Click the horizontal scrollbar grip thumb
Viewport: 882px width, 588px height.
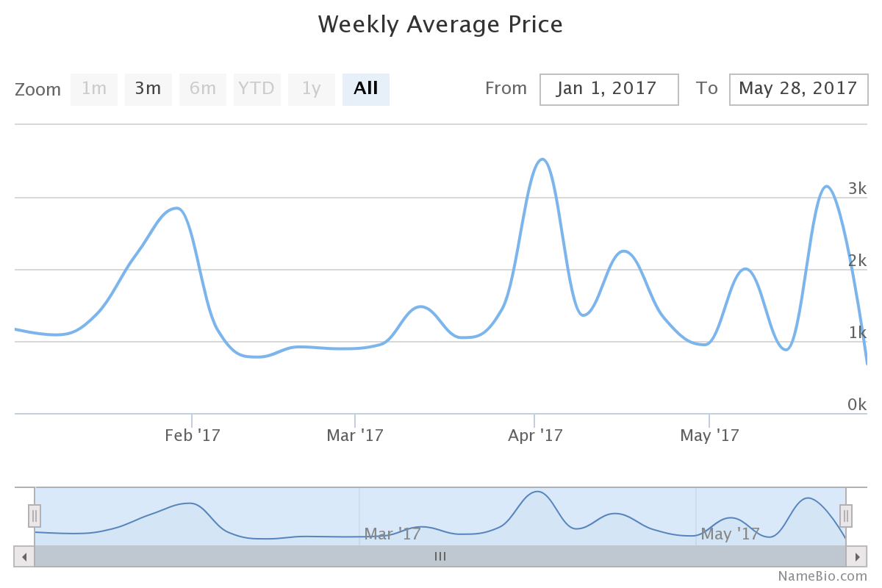440,556
